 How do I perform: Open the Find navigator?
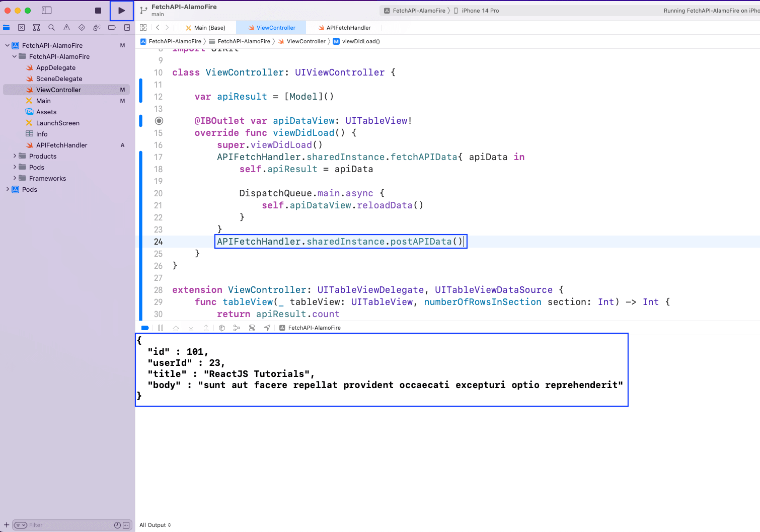[52, 28]
